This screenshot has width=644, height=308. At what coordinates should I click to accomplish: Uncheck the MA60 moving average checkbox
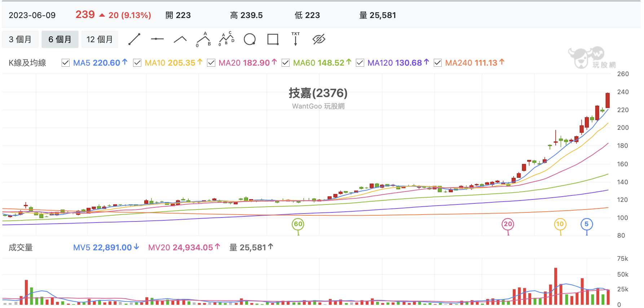pyautogui.click(x=286, y=63)
